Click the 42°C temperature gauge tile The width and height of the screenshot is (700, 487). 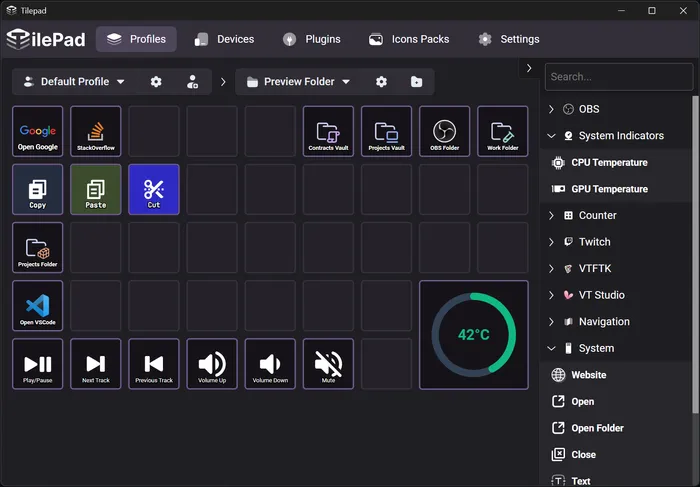click(x=473, y=334)
